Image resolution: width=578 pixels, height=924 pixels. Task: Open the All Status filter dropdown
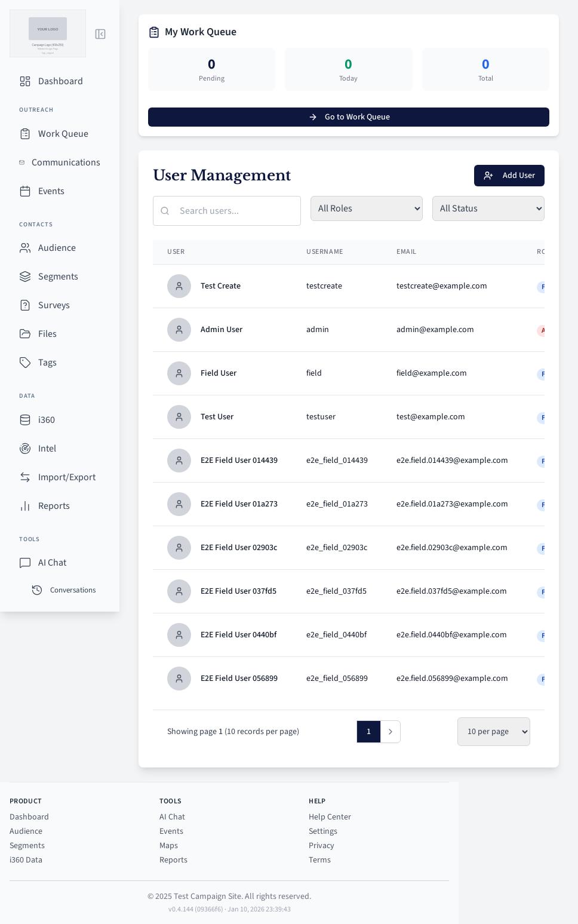click(x=488, y=208)
